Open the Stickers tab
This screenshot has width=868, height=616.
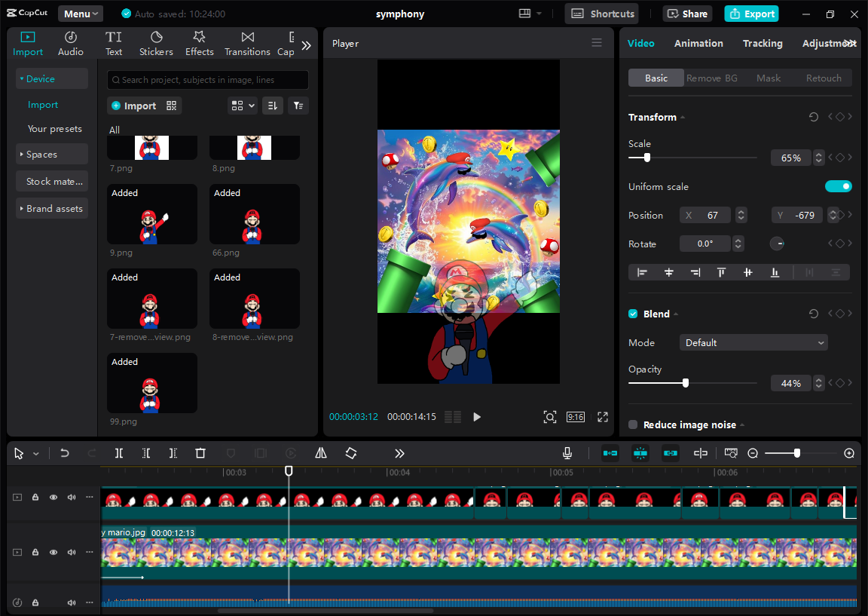click(x=156, y=44)
